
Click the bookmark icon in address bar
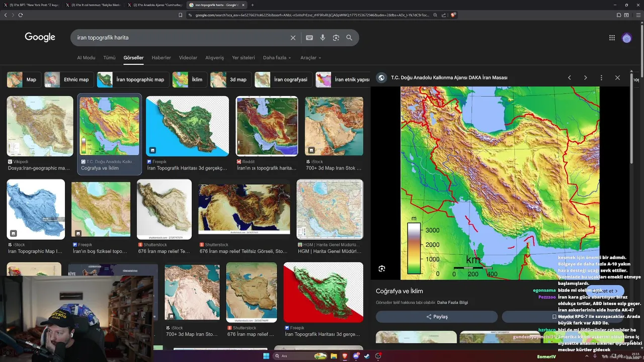(180, 15)
